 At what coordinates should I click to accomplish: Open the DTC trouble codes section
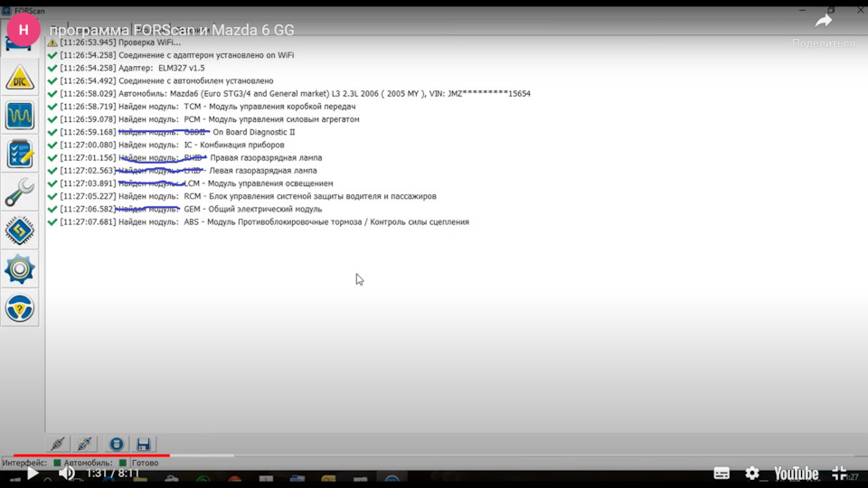(20, 78)
